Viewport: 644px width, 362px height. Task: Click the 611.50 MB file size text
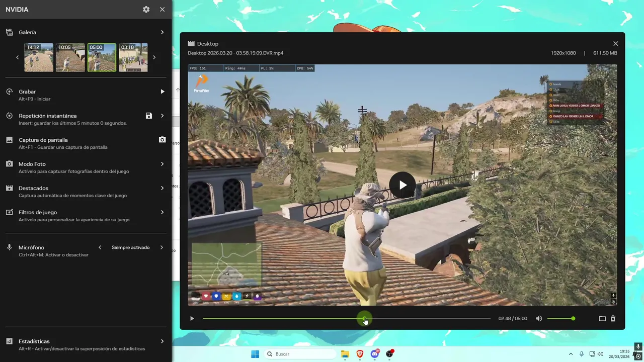pos(605,53)
